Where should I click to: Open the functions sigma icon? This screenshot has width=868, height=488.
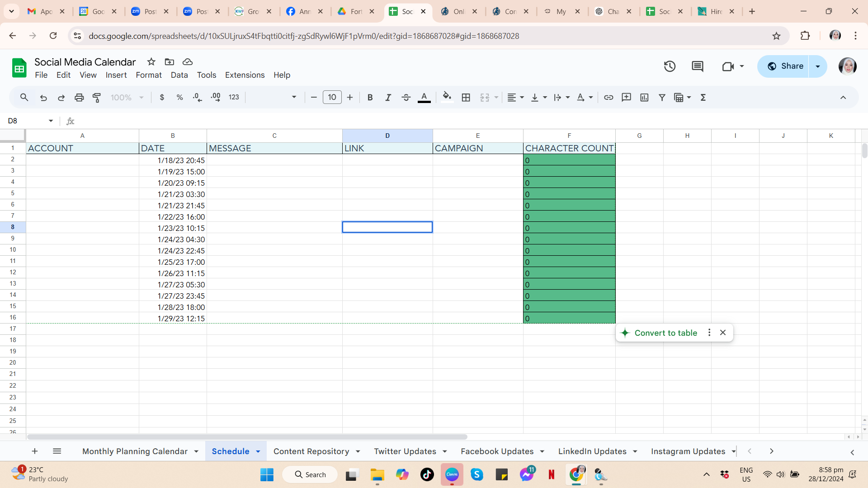pos(703,98)
